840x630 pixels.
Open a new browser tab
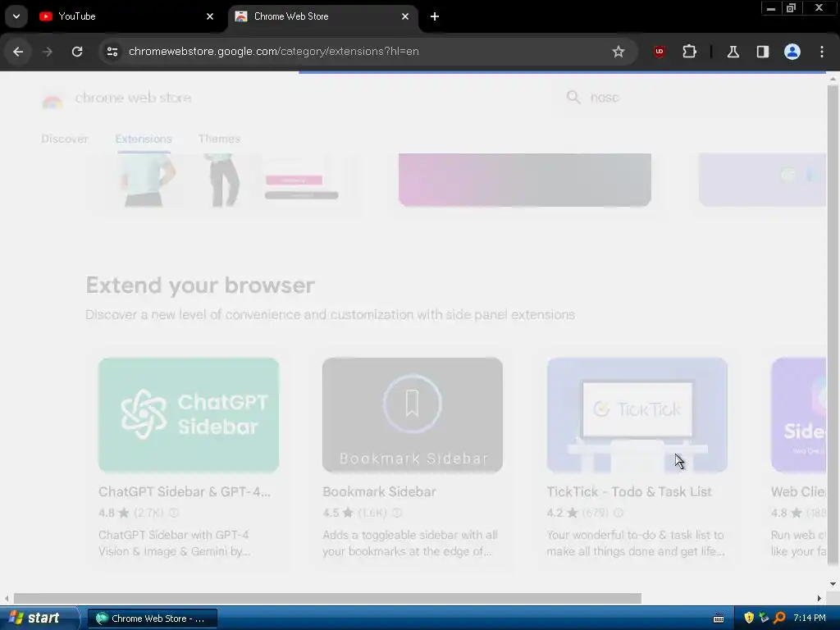435,16
